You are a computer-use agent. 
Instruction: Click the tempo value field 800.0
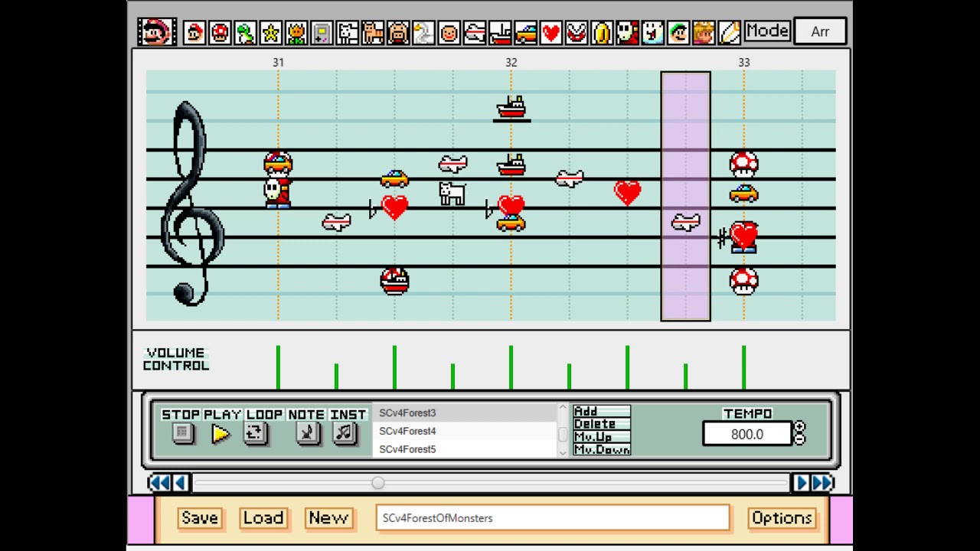click(x=747, y=434)
